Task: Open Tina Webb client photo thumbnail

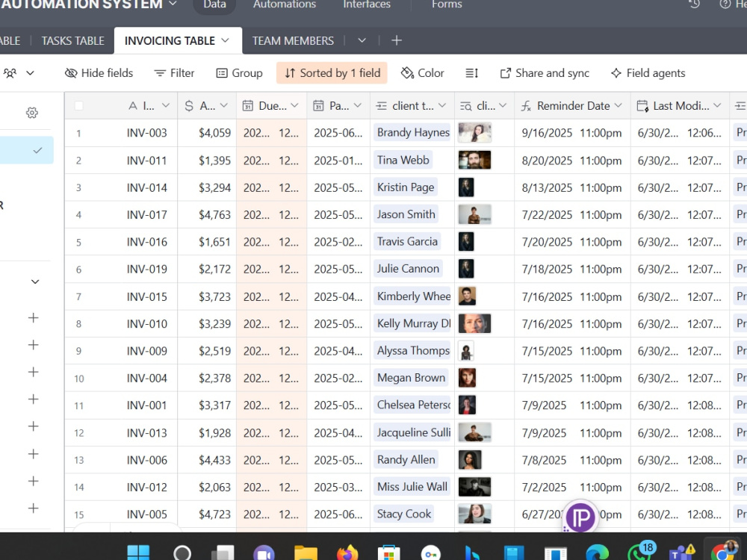Action: (x=474, y=160)
